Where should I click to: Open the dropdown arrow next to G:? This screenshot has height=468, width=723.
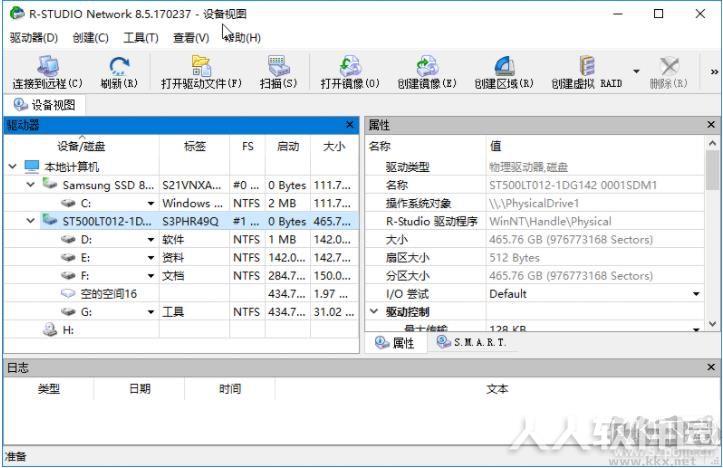coord(150,312)
